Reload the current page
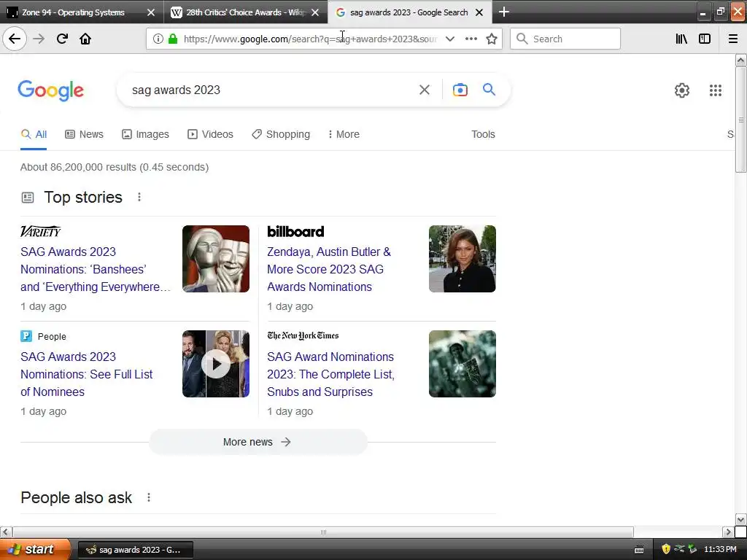Screen dimensions: 747x560 click(x=62, y=39)
